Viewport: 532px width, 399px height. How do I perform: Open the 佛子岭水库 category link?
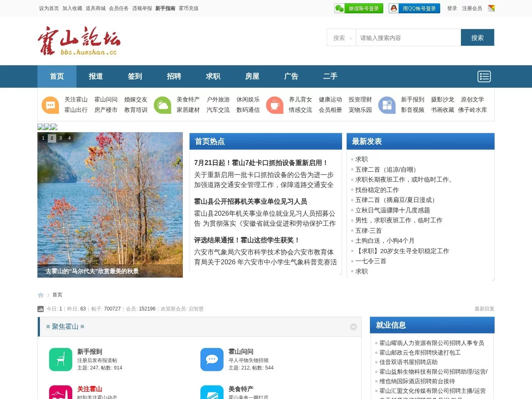[x=473, y=110]
